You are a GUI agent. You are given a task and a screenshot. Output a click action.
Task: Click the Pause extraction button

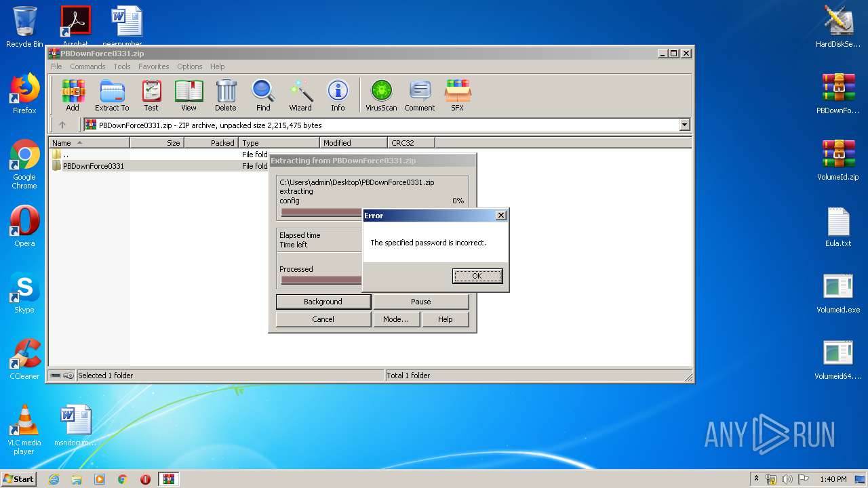click(x=421, y=302)
